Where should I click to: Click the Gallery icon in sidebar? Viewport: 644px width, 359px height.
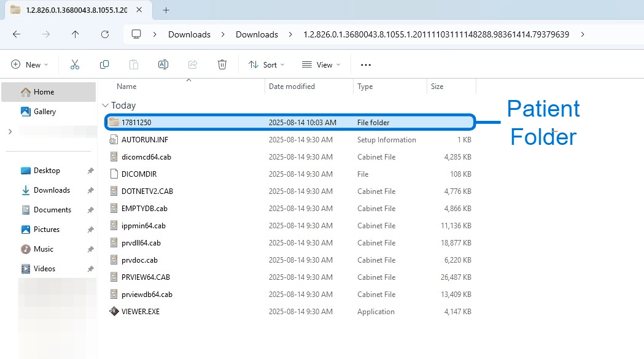pyautogui.click(x=25, y=111)
